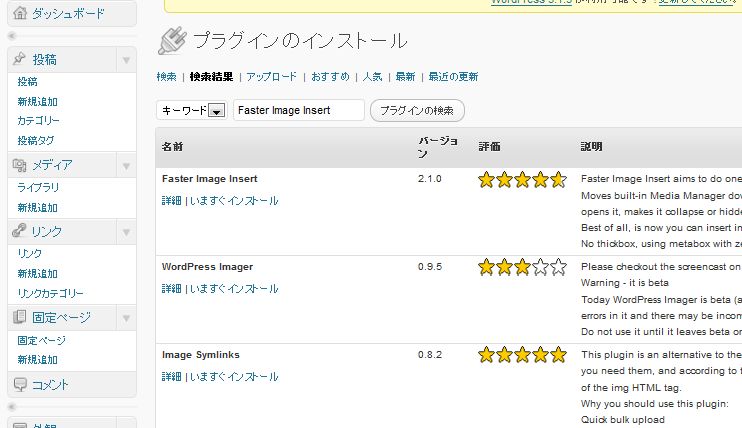Expand the リンク menu section arrow
This screenshot has width=742, height=428.
click(126, 232)
